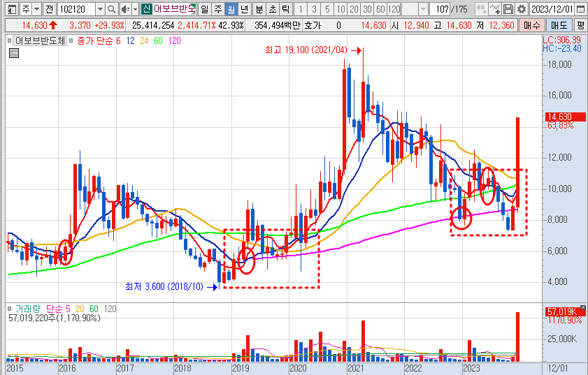Screen dimensions: 588x375
Task: Click the green 신 badge icon
Action: pyautogui.click(x=146, y=9)
